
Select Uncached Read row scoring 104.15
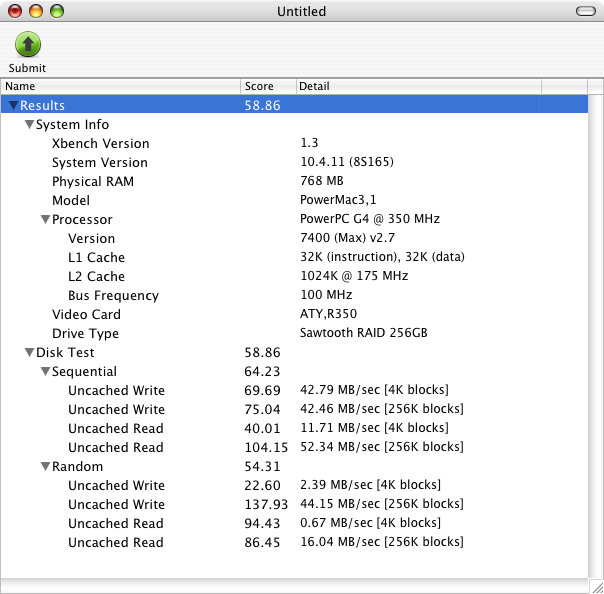tap(294, 447)
